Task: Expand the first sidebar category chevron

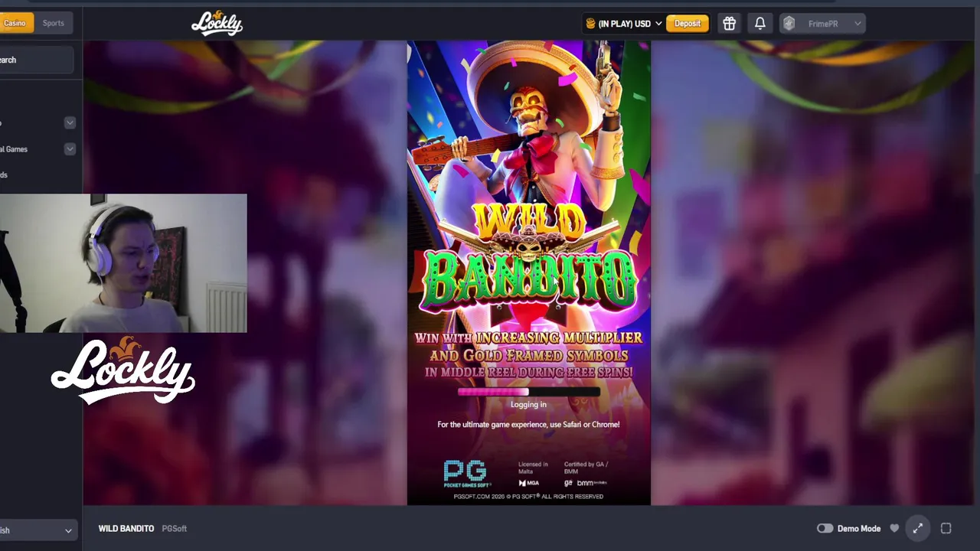Action: point(70,123)
